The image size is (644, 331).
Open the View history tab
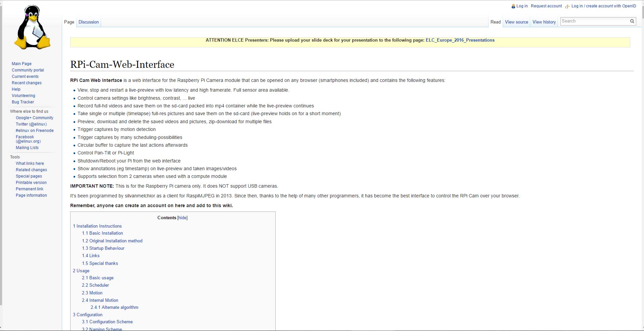pos(544,22)
